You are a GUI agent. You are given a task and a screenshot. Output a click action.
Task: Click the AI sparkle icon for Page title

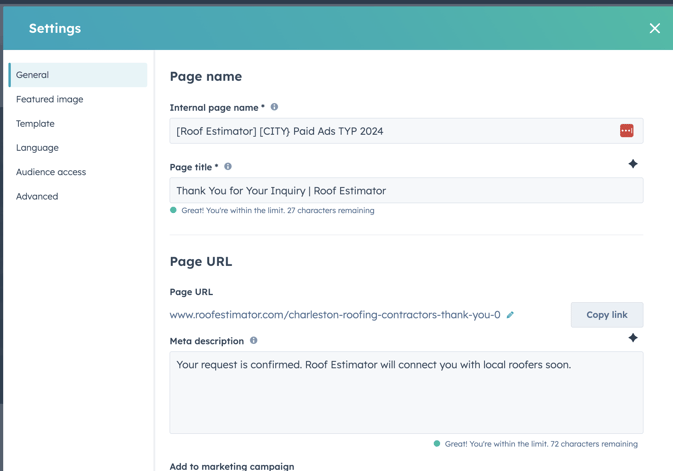tap(632, 164)
